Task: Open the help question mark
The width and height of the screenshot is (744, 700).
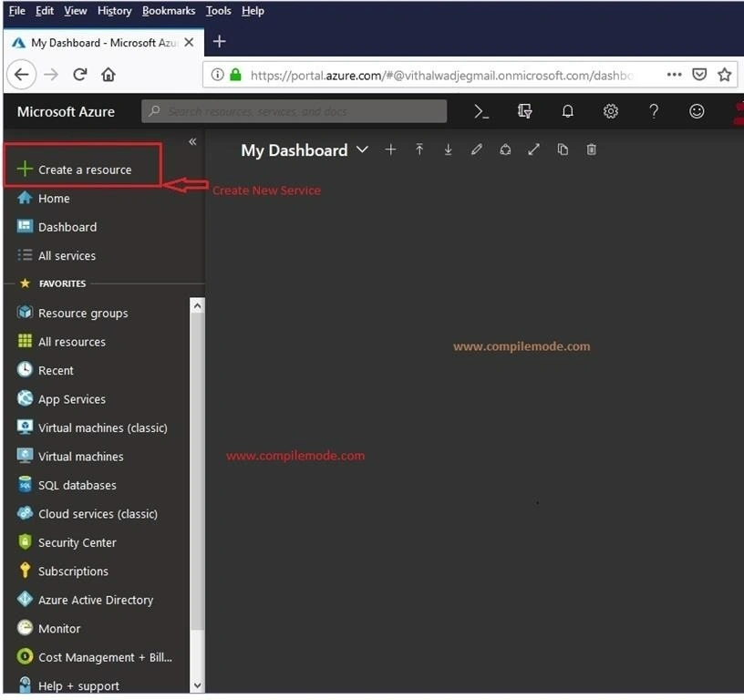Action: pyautogui.click(x=654, y=111)
